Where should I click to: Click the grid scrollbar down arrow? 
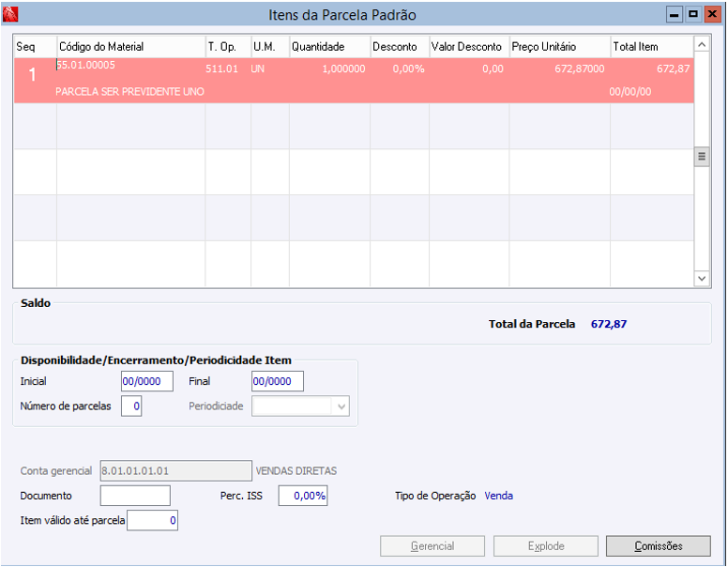[702, 279]
